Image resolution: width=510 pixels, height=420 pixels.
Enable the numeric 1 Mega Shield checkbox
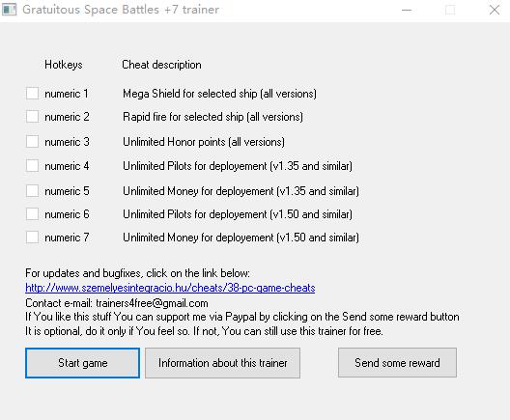(x=33, y=94)
